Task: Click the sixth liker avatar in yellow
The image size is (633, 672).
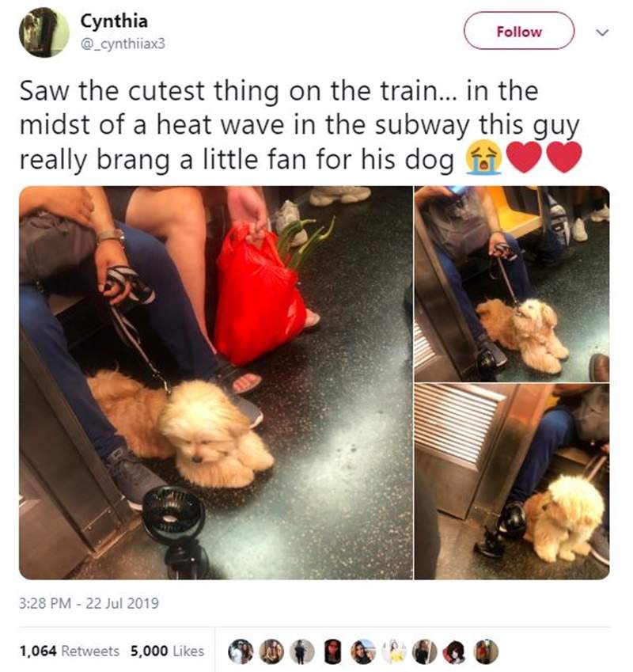Action: 393,651
